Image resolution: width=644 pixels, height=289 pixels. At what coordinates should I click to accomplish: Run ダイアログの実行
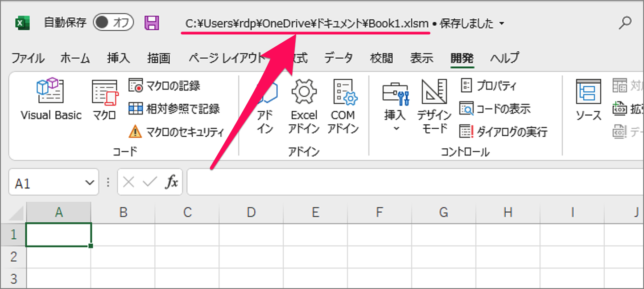pos(504,131)
